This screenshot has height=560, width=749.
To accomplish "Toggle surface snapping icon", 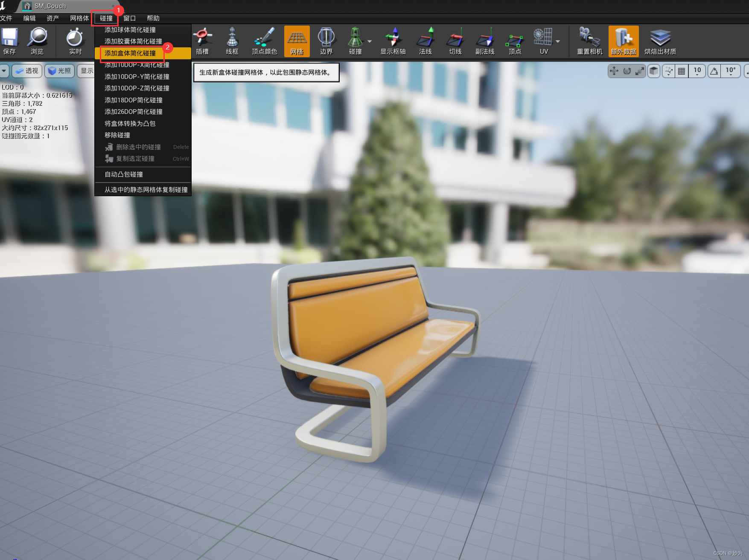I will click(669, 71).
